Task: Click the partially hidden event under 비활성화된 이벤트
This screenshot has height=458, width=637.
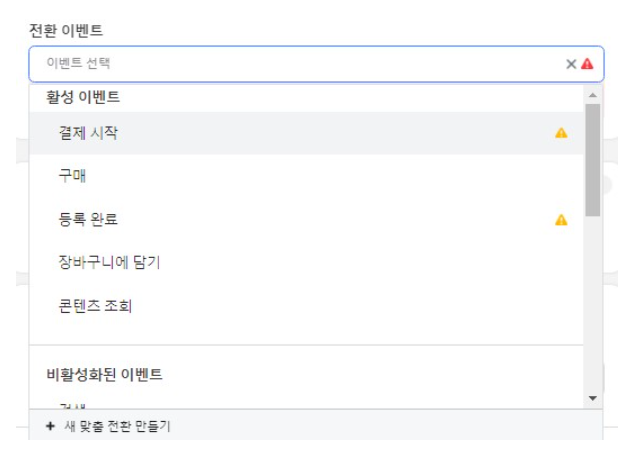Action: coord(72,406)
